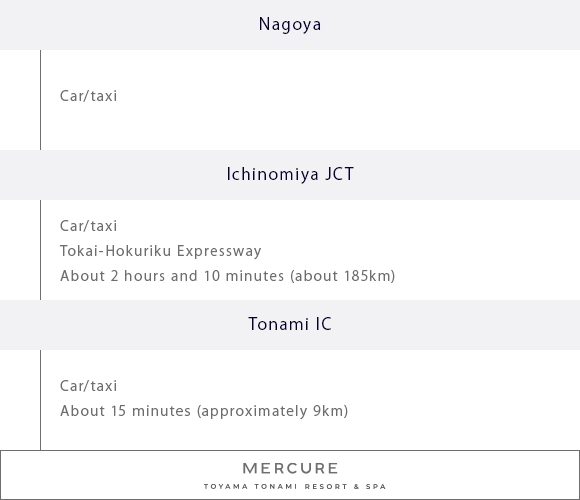
Task: Click the route line between Ichinomiya JCT and Tonami IC
Action: 40,250
